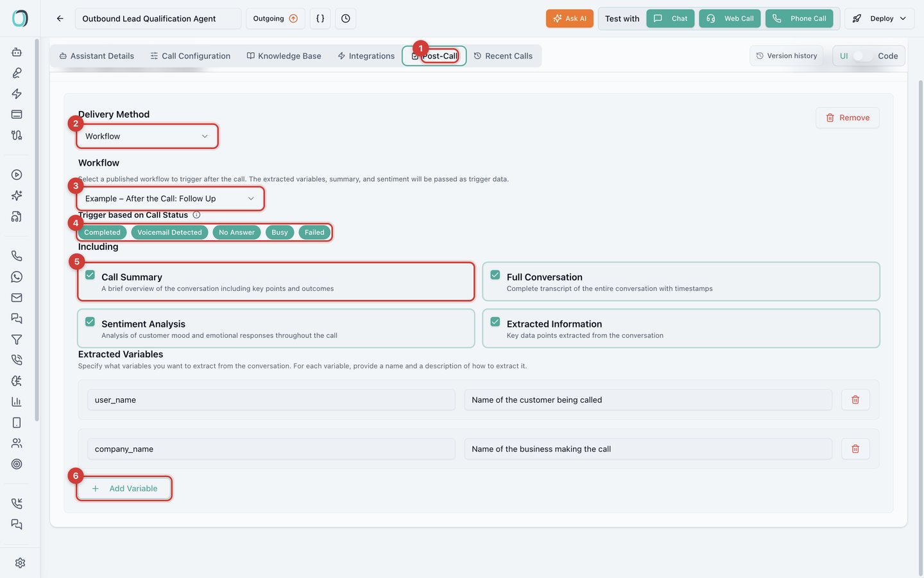Screen dimensions: 924x578
Task: Click the Outgoing direction selector
Action: tap(275, 19)
